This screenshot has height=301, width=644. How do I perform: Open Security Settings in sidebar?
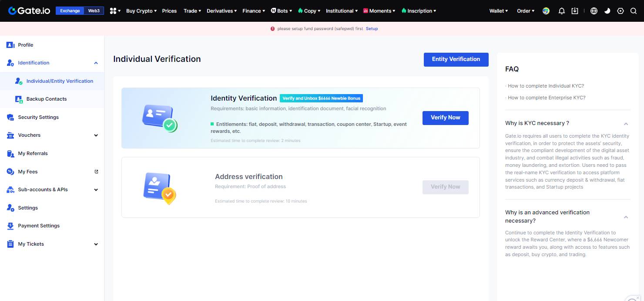(x=38, y=117)
